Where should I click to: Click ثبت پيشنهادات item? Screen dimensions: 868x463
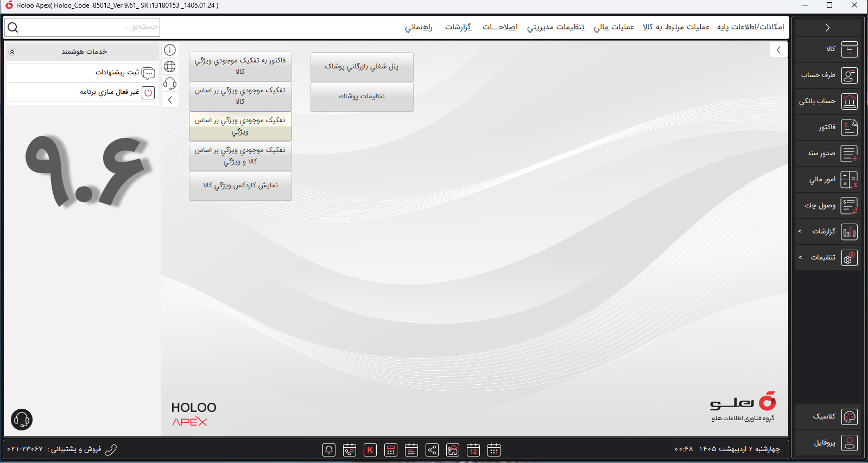click(82, 73)
